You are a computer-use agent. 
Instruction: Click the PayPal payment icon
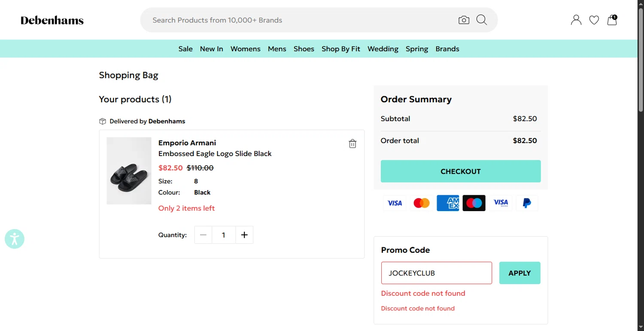(527, 203)
